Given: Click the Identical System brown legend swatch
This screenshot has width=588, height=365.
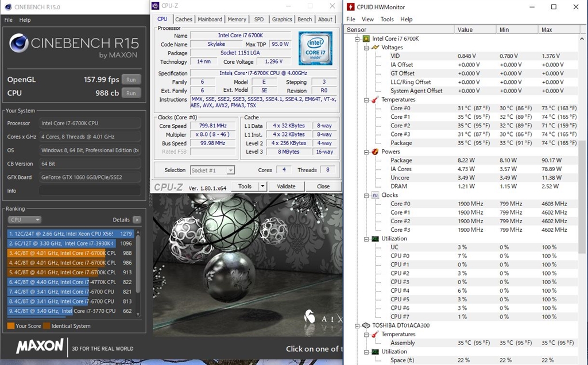Looking at the screenshot, I should 47,325.
